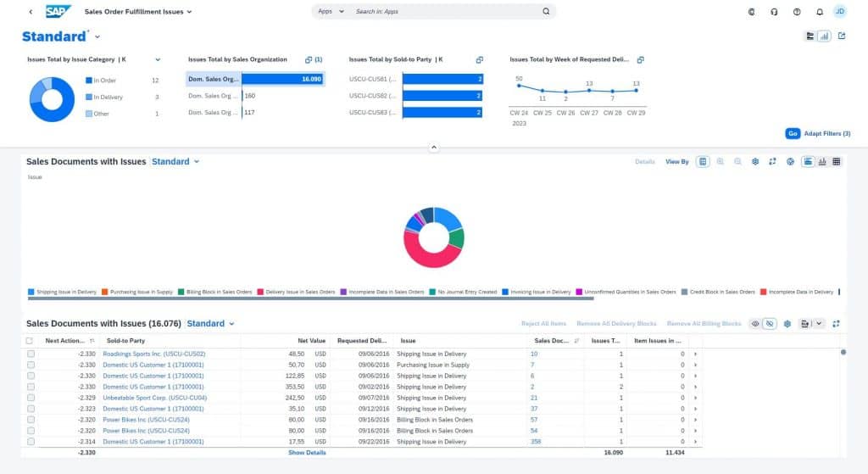Select the Dom. Sales Org 16.090 bar
This screenshot has height=474, width=868.
point(282,79)
